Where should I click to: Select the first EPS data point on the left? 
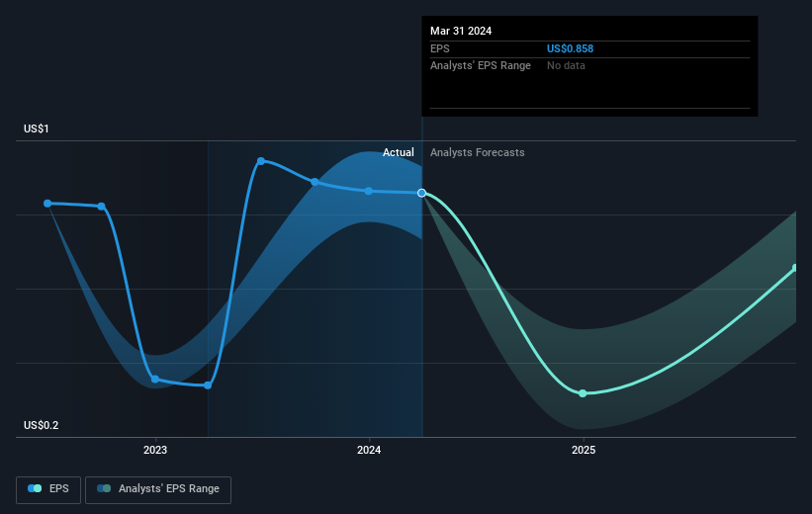pyautogui.click(x=47, y=204)
